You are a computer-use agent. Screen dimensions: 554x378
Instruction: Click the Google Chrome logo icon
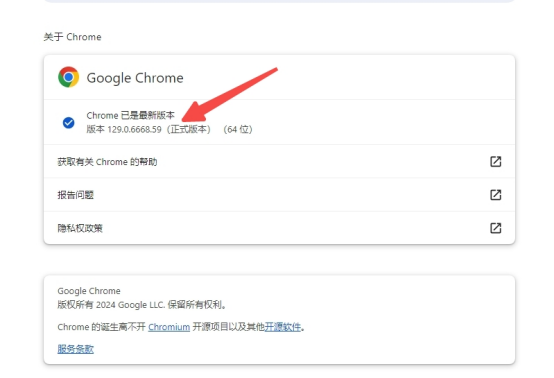tap(69, 77)
